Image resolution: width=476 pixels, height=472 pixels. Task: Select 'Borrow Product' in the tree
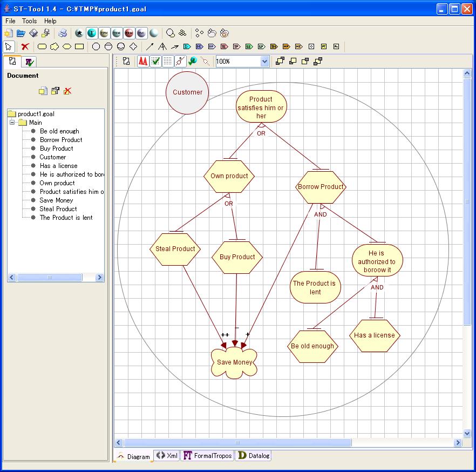tap(61, 140)
